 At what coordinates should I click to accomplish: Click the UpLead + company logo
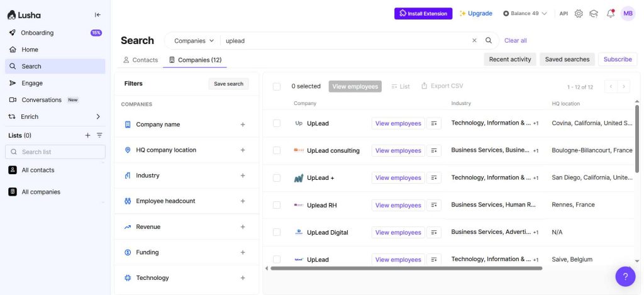click(299, 178)
